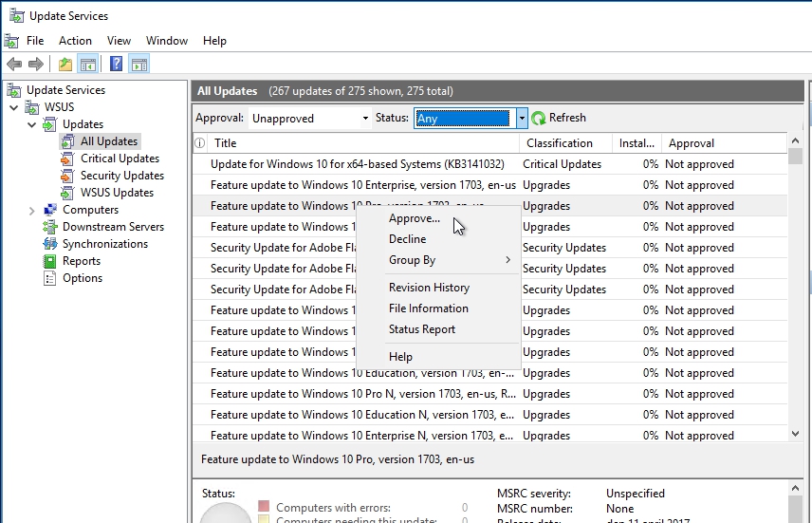Open the Approval filter dropdown
812x523 pixels.
tap(310, 119)
